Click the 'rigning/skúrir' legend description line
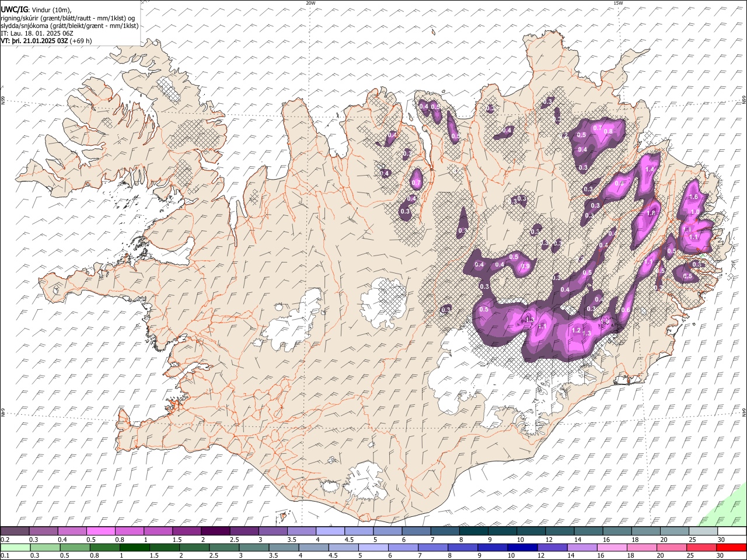Viewport: 747px width, 560px height. coord(68,17)
